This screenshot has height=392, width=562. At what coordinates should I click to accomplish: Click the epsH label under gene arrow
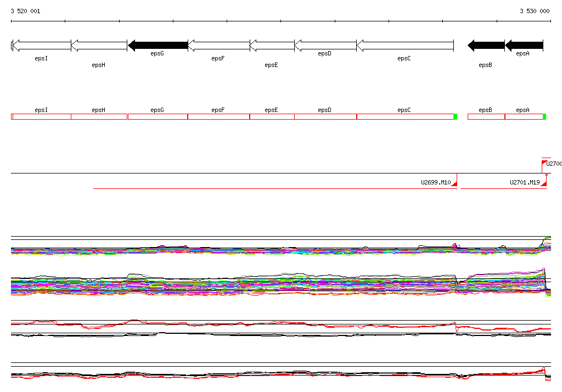[99, 65]
